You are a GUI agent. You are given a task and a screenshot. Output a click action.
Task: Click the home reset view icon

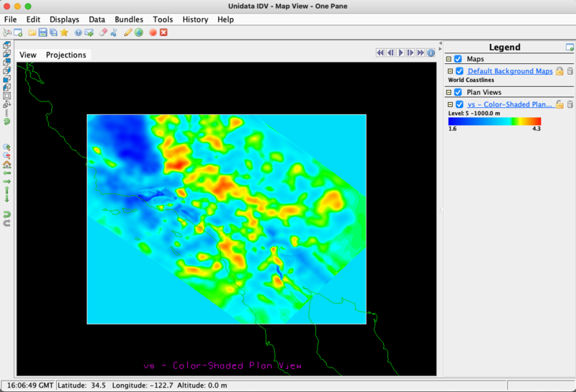tap(6, 165)
